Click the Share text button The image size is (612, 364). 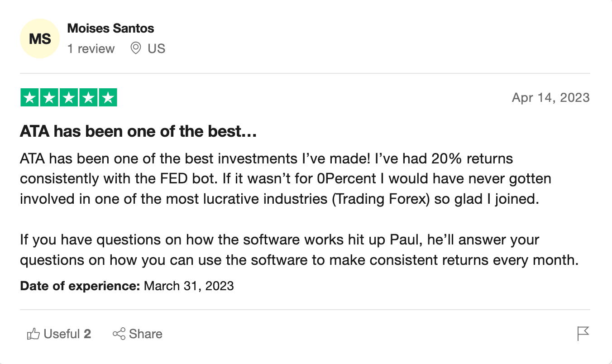click(x=145, y=334)
